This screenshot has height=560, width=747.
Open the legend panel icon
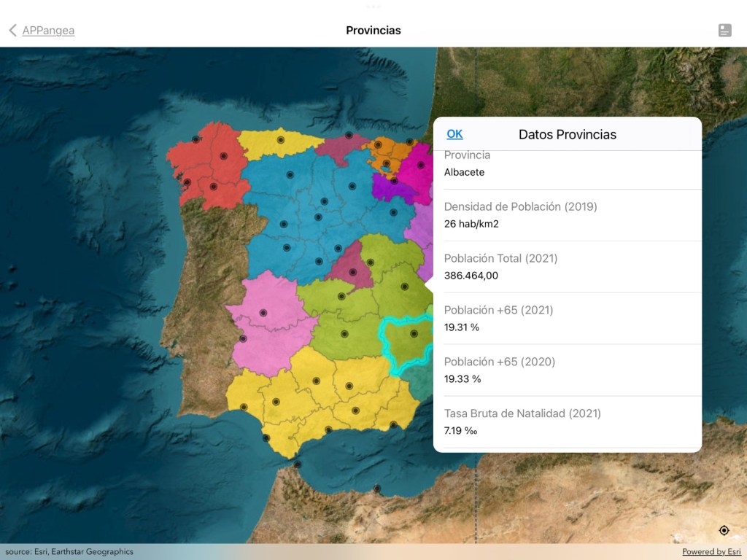tap(724, 31)
